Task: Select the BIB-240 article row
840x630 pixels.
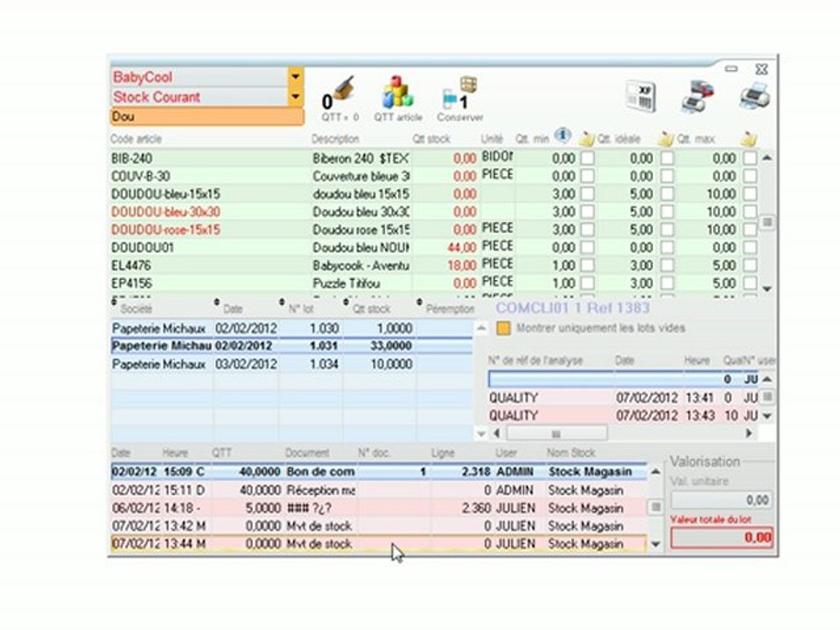Action: pyautogui.click(x=435, y=158)
